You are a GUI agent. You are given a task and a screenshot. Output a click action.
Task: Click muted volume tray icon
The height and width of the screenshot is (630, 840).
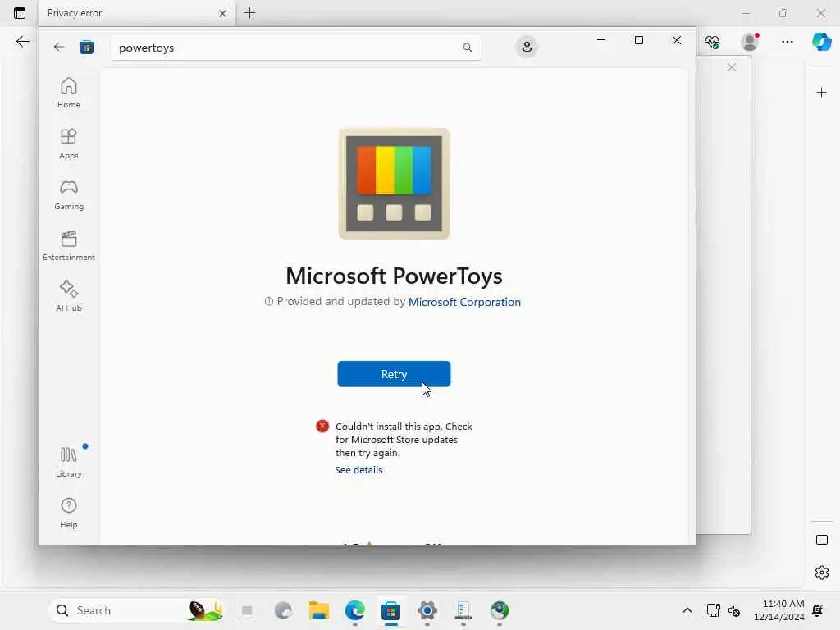click(734, 610)
